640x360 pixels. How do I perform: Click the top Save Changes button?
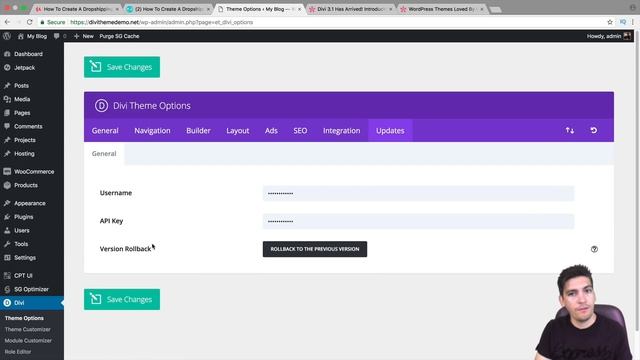(x=122, y=67)
